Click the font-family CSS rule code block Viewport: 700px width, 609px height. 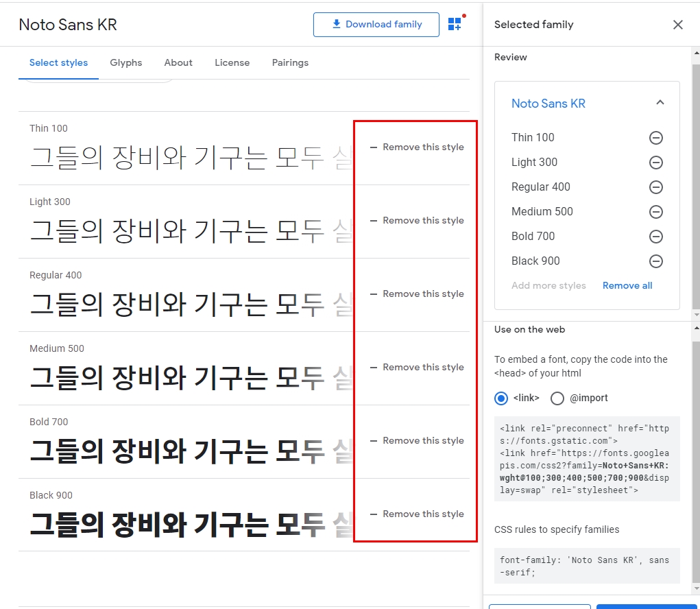[587, 566]
